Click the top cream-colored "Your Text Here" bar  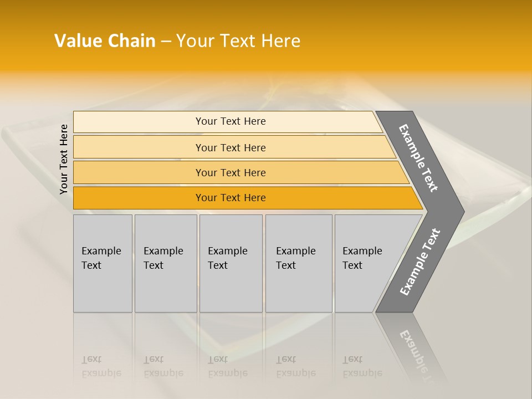click(231, 121)
